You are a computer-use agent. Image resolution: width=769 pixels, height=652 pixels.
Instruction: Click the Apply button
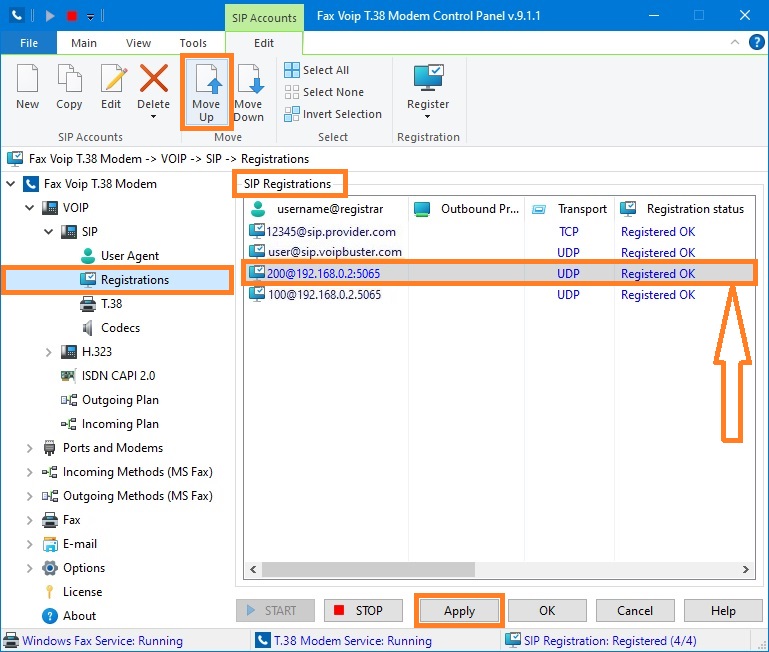460,611
